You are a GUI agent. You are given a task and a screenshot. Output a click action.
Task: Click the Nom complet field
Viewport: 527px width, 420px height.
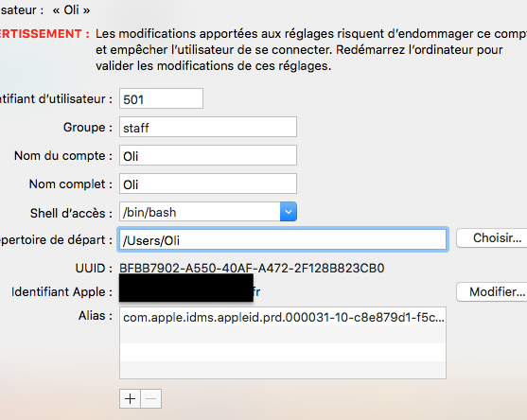(208, 184)
